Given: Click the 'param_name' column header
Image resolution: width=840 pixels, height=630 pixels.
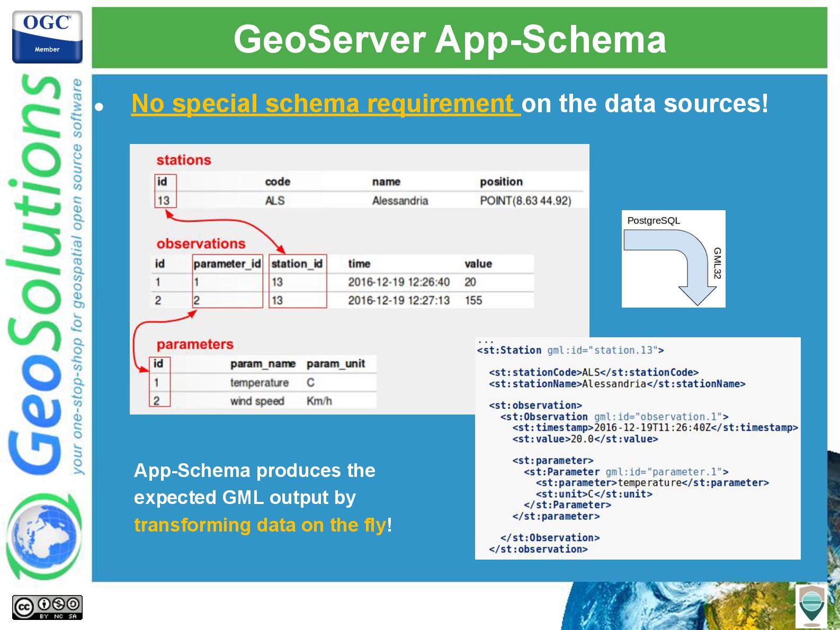Looking at the screenshot, I should tap(263, 364).
